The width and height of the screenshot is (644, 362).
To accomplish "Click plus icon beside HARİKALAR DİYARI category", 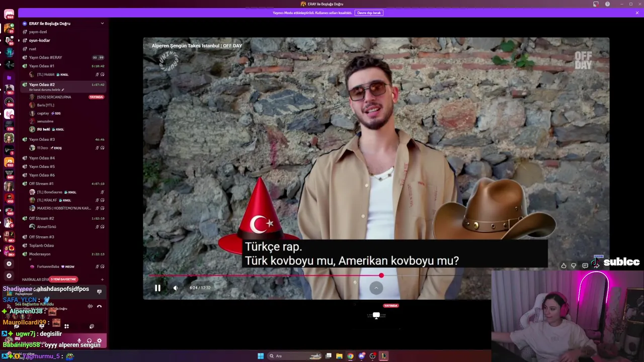I will [102, 280].
